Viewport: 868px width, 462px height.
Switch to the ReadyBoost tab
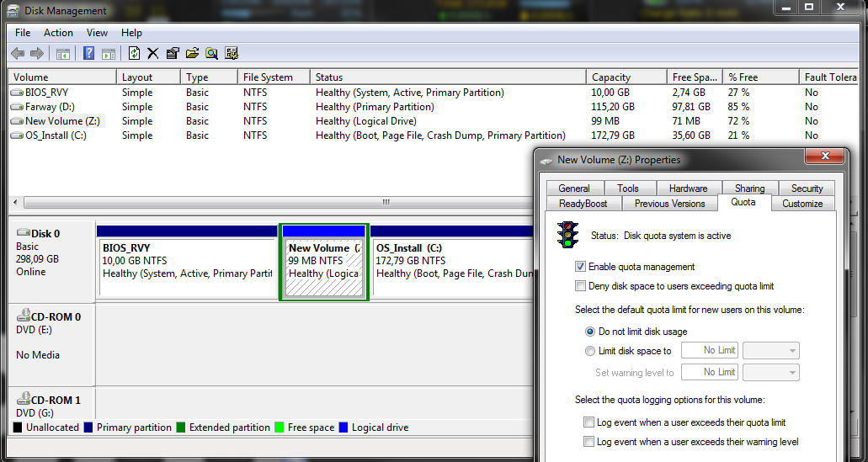583,204
